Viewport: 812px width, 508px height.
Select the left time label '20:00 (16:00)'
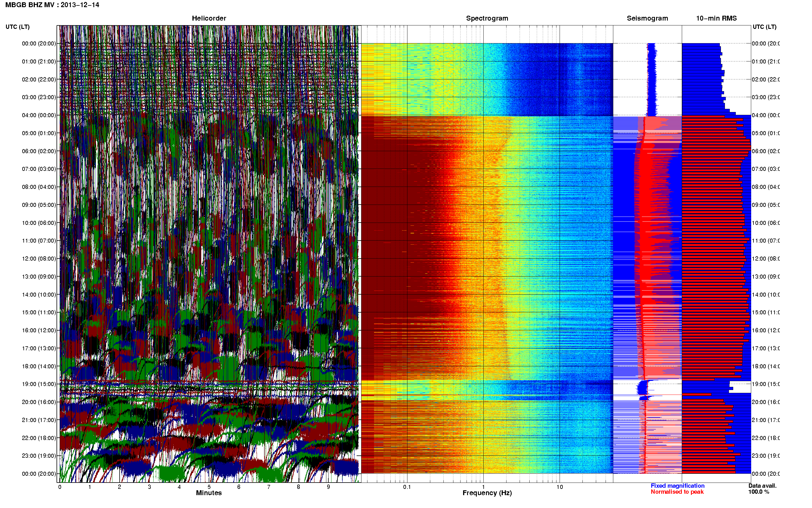pos(39,402)
